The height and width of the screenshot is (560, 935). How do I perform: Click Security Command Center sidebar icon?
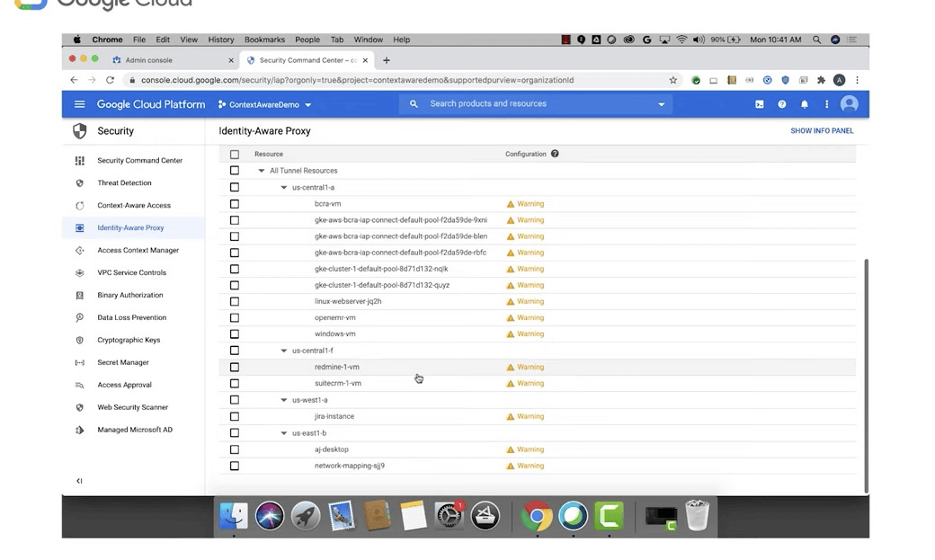[x=79, y=160]
